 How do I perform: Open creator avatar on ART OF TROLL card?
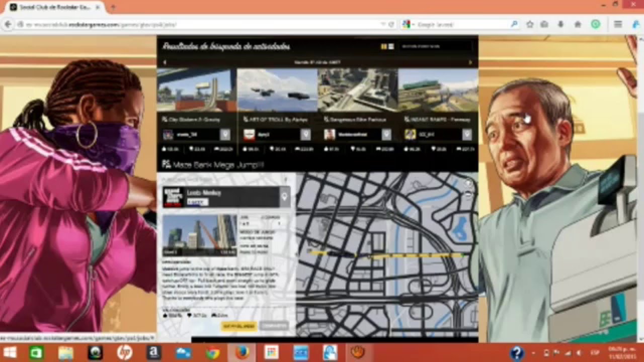tap(249, 134)
